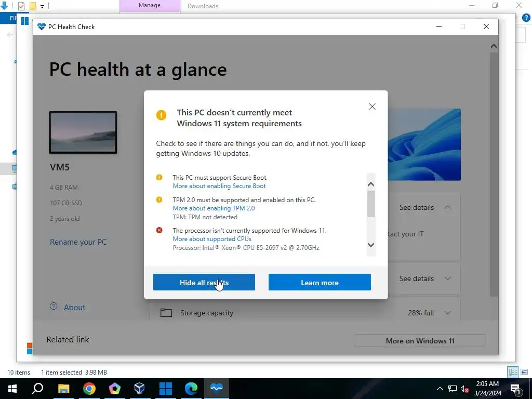Click More on Windows 11 button
This screenshot has height=399, width=532.
(x=420, y=341)
